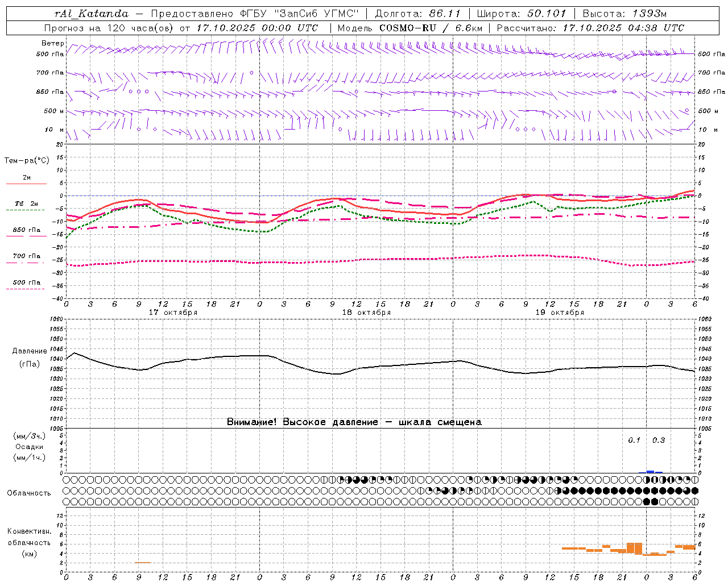Click the blue precipitation bar

point(651,472)
